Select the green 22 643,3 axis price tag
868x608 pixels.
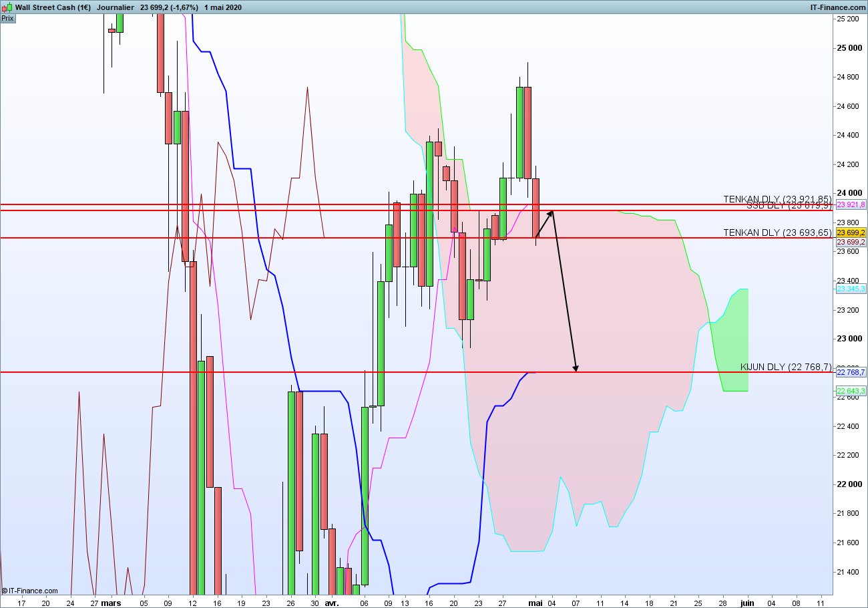[851, 391]
